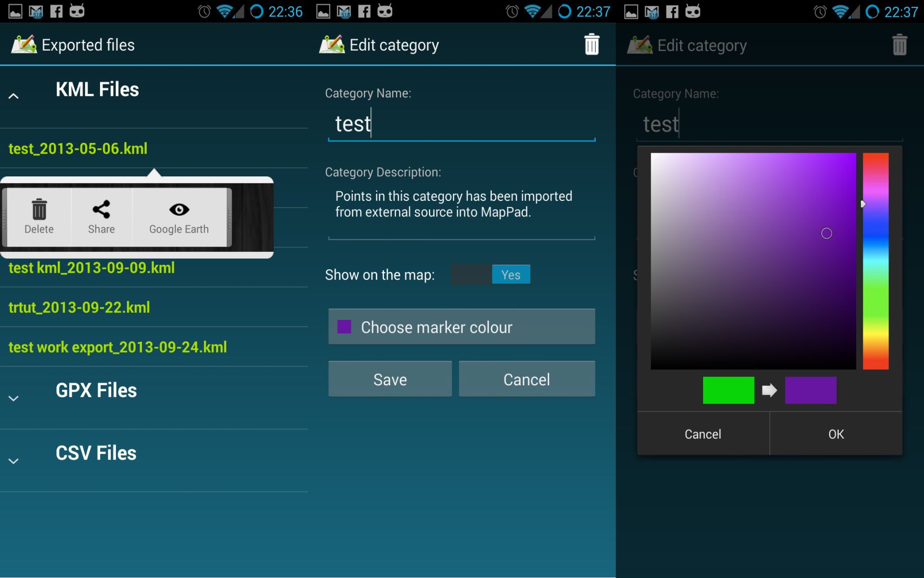This screenshot has height=578, width=924.
Task: Open file in Google Earth eye icon
Action: (179, 210)
